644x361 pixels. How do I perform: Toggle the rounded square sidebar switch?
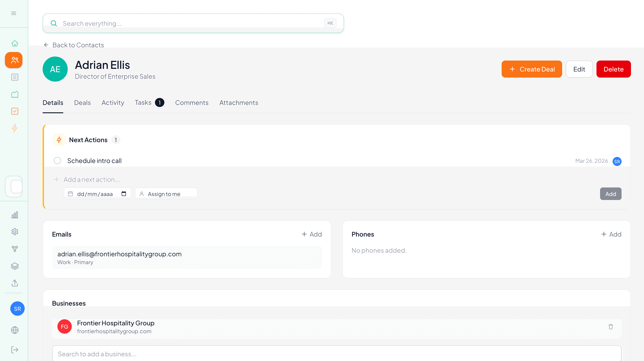click(x=14, y=187)
